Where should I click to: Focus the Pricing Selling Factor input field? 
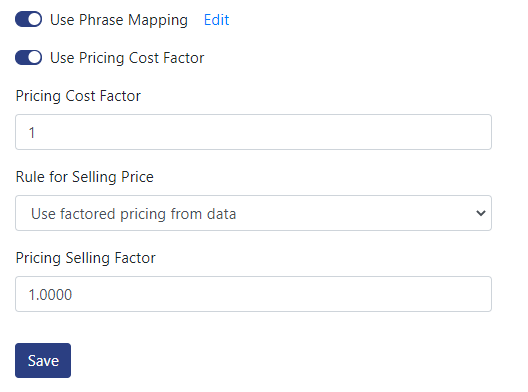tap(253, 294)
